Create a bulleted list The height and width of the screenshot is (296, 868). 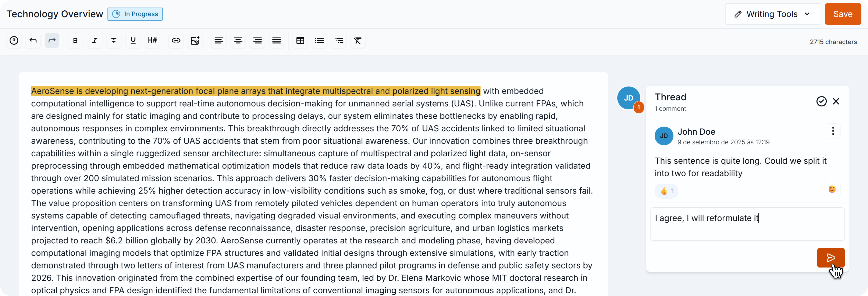coord(319,41)
